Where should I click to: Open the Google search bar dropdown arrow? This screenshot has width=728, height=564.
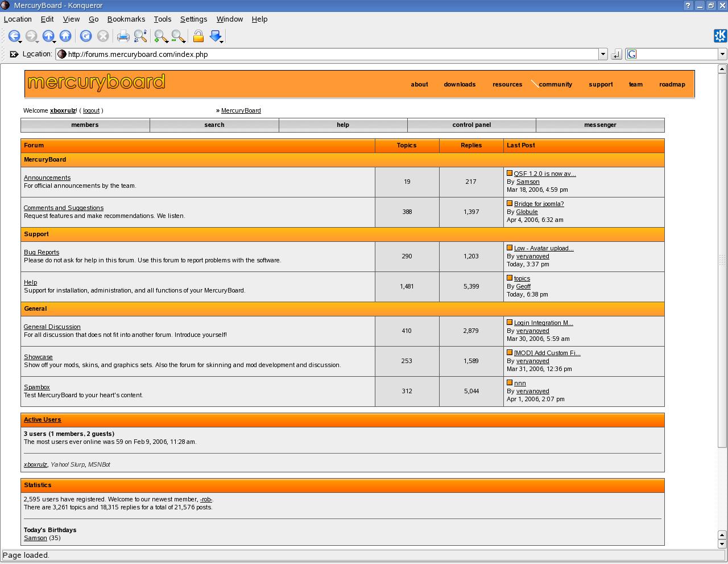coord(722,54)
